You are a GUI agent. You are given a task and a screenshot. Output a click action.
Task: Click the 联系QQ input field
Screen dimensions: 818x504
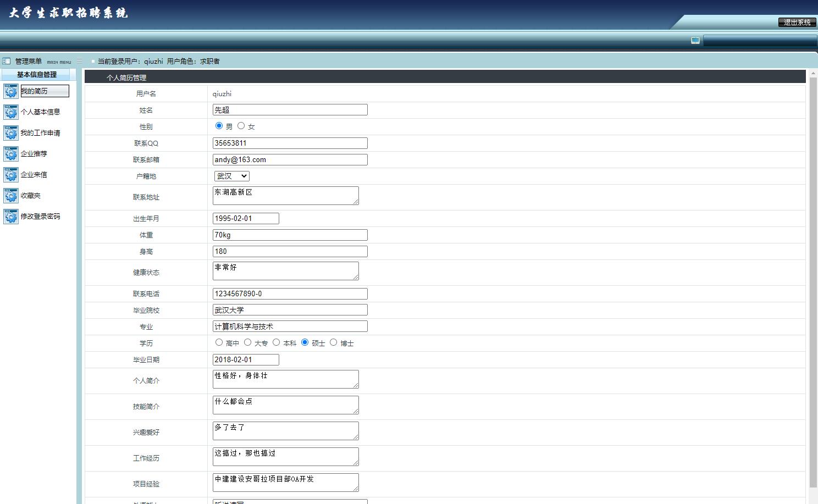tap(290, 143)
